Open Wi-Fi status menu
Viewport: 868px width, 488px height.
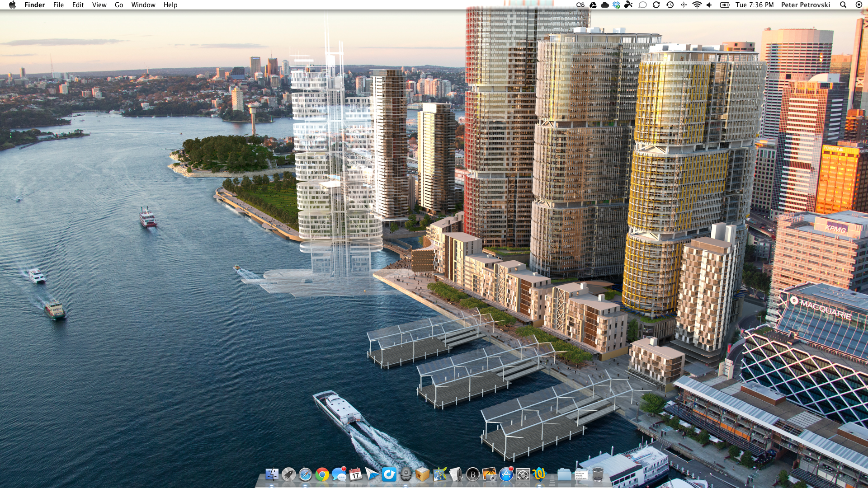click(x=697, y=5)
